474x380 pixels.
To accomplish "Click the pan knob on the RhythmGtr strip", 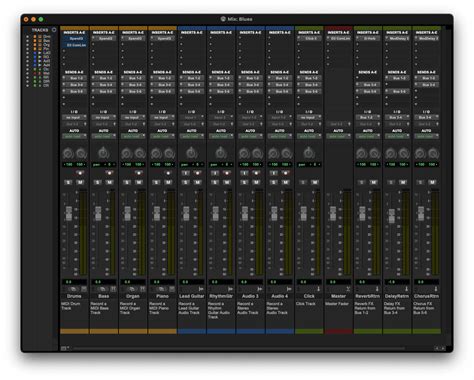I will [x=221, y=153].
